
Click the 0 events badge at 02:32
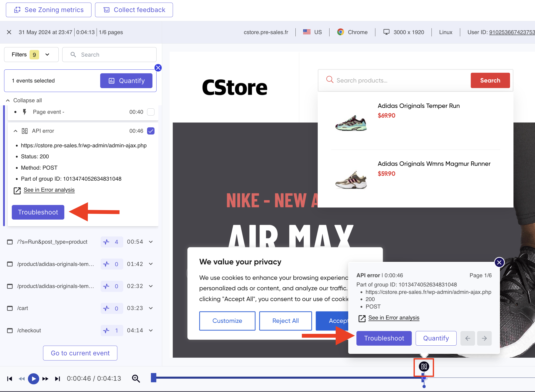click(111, 286)
